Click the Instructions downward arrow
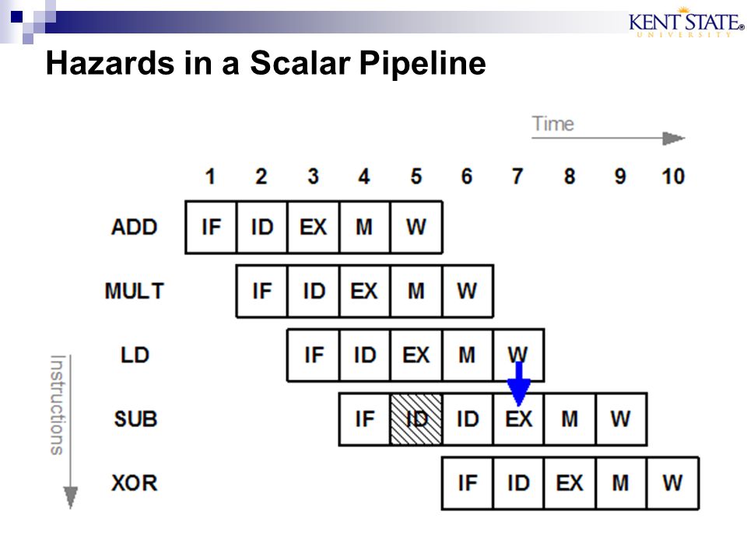The width and height of the screenshot is (747, 560). point(71,432)
